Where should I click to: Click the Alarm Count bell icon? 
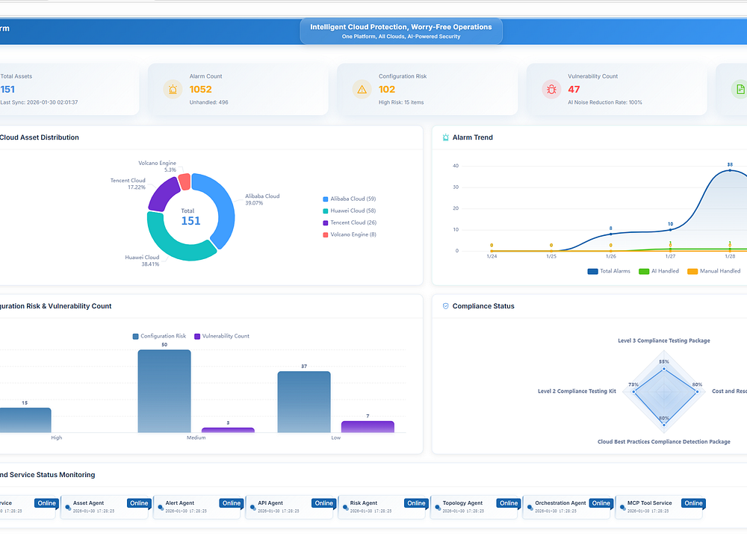(173, 89)
